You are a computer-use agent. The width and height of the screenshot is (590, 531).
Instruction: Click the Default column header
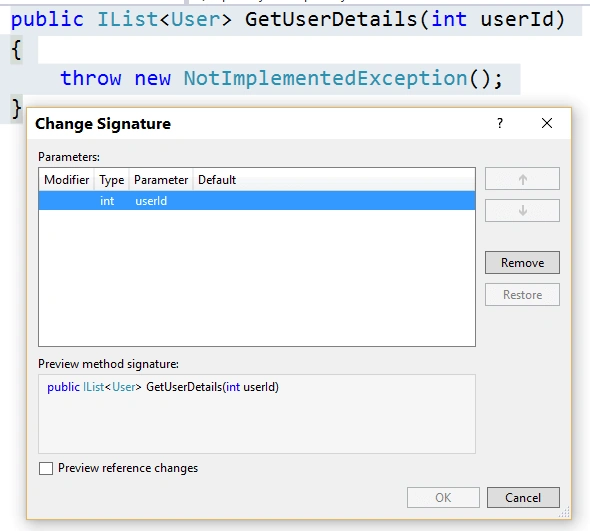coord(217,180)
